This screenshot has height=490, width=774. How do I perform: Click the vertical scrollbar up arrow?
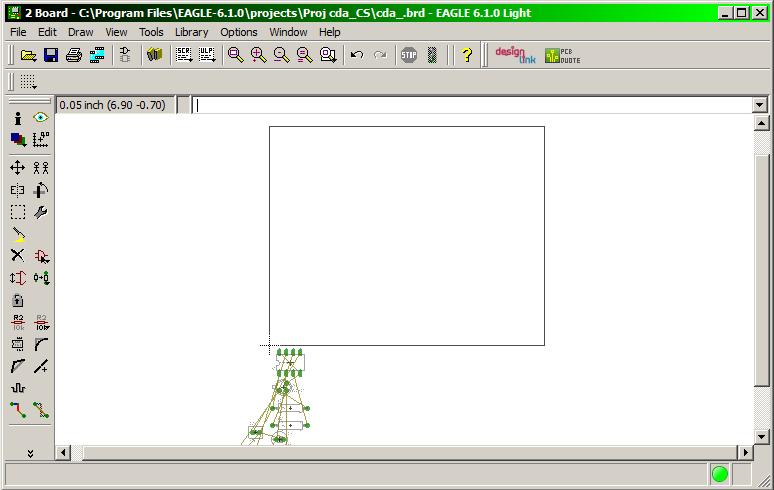761,123
